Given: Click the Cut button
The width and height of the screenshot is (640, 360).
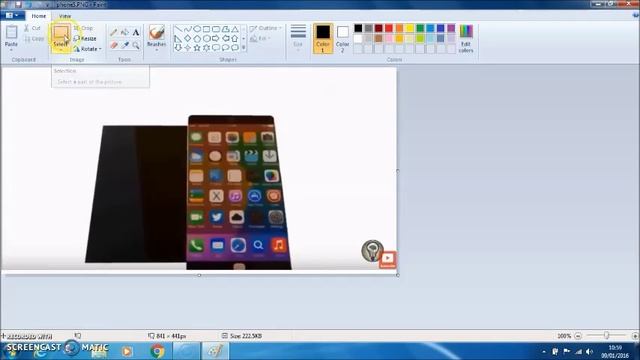Looking at the screenshot, I should point(32,28).
